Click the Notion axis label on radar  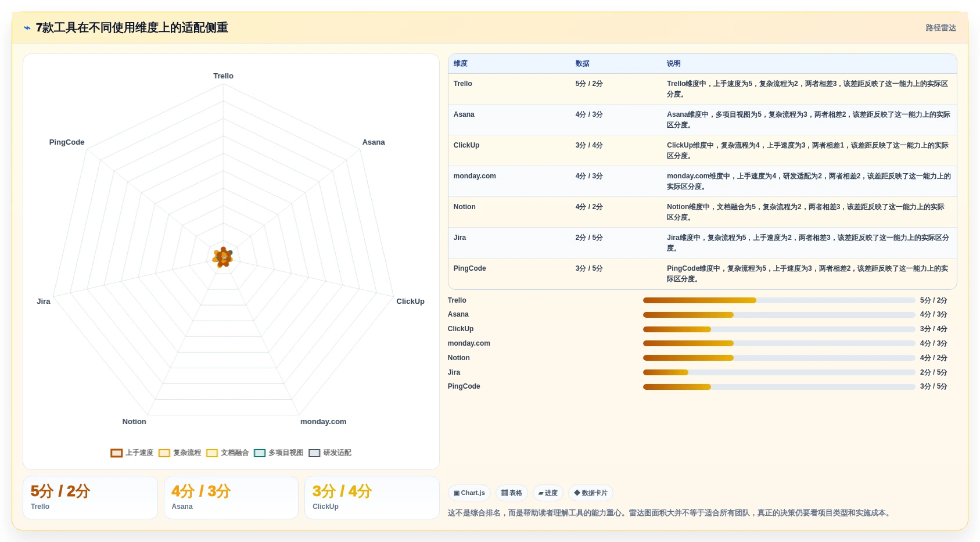134,422
